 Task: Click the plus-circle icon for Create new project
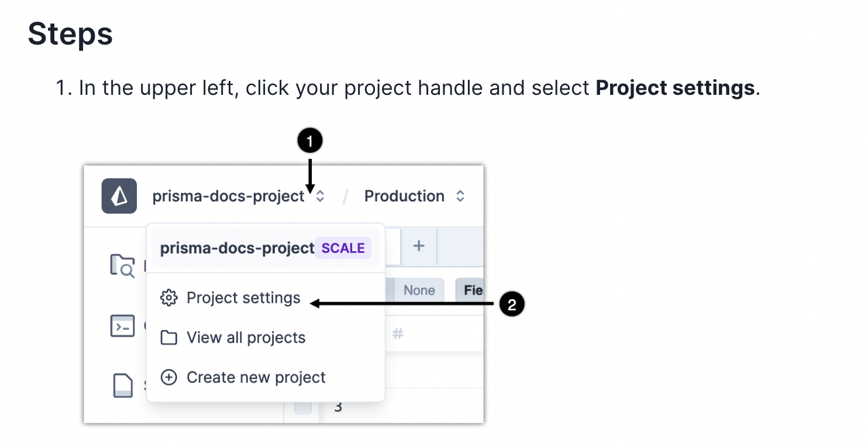coord(168,377)
